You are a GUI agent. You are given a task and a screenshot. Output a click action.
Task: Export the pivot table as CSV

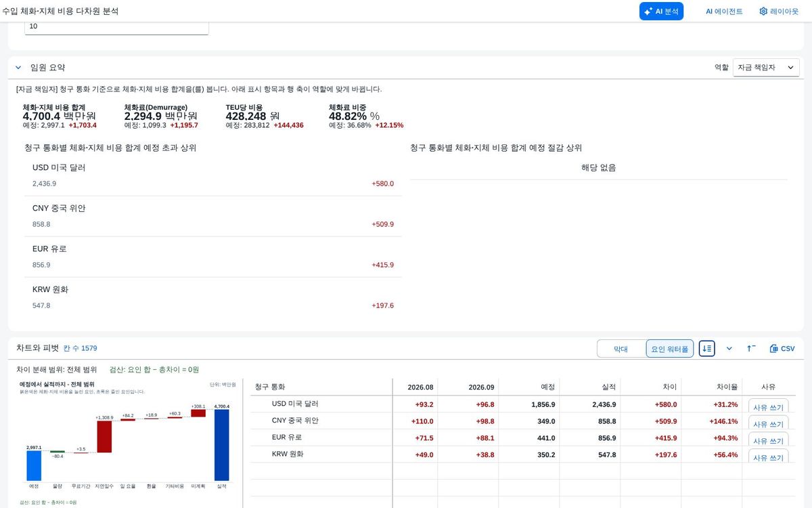click(782, 348)
